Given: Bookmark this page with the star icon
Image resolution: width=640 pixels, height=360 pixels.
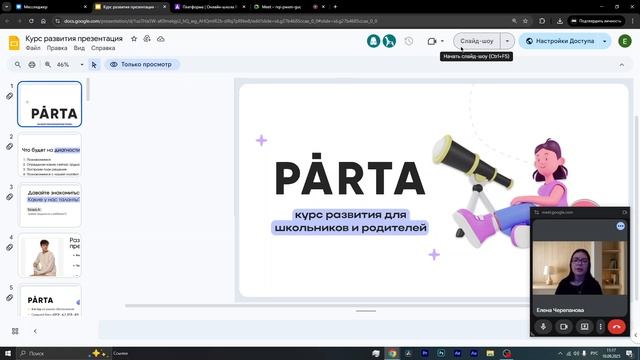Looking at the screenshot, I should 526,21.
